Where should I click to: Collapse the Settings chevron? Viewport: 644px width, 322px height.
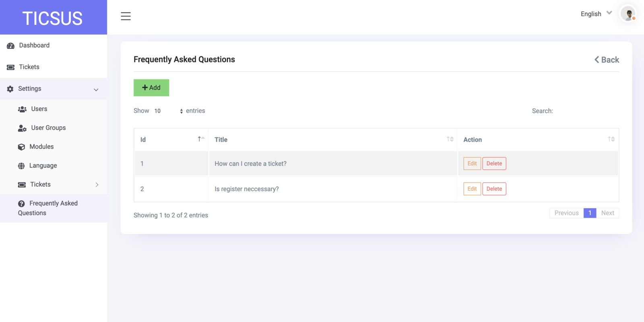[x=96, y=90]
